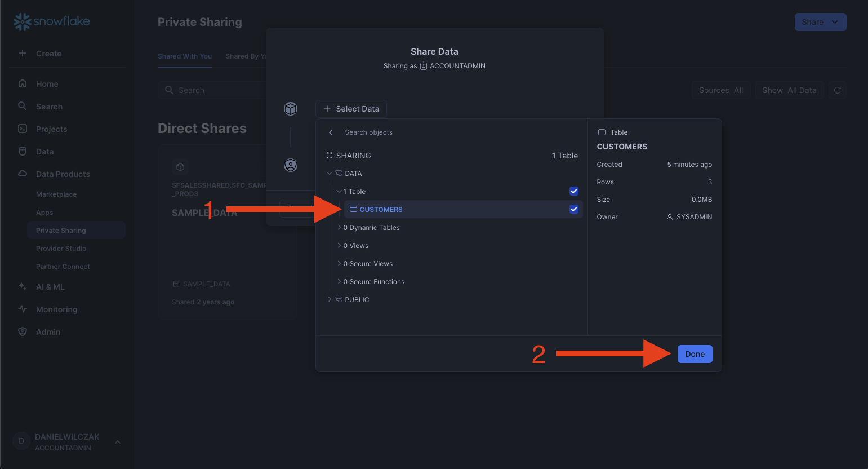The image size is (868, 469).
Task: Switch to the Shared With You tab
Action: point(185,56)
